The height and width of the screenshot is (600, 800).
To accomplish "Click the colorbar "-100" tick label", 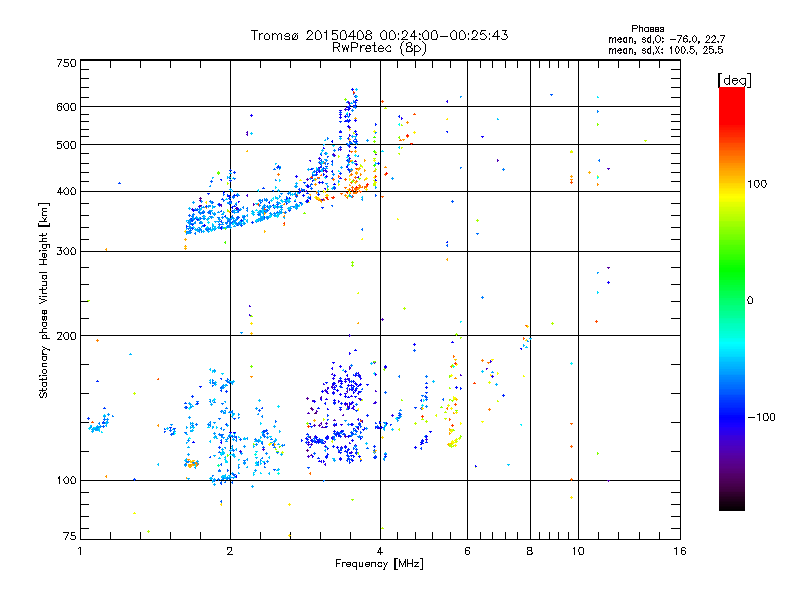I will coord(761,417).
